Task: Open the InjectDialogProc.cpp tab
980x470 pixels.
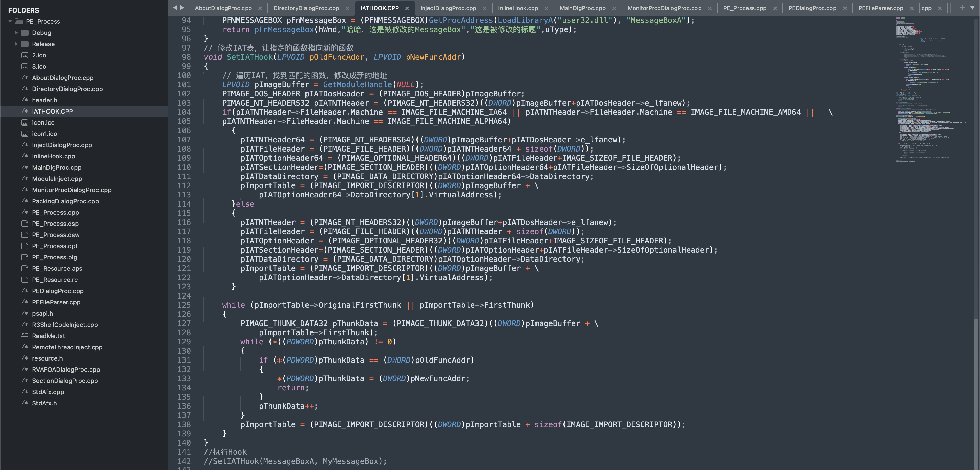Action: (448, 8)
